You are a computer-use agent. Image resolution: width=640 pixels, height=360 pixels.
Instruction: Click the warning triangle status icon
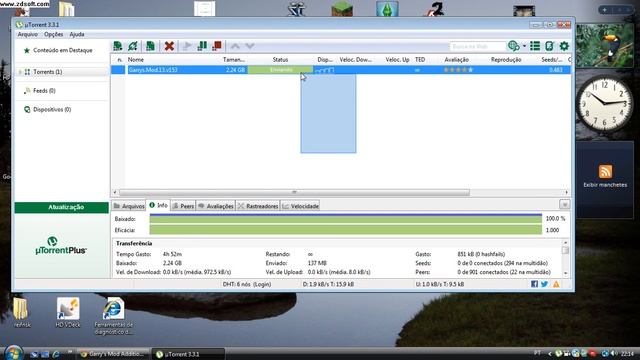pos(556,284)
